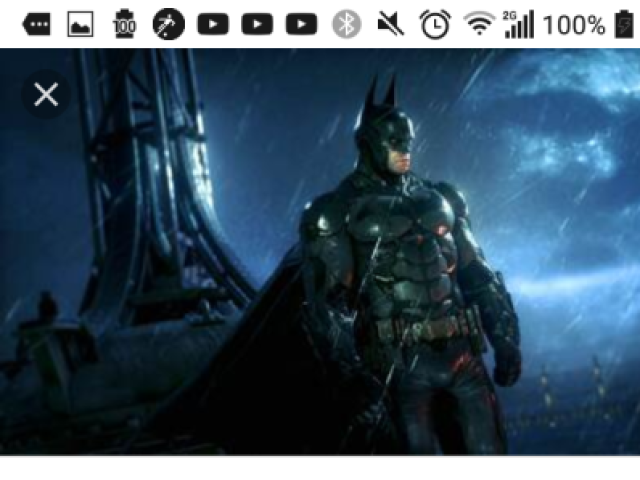Tap the second YouTube notification icon
Viewport: 640px width, 480px height.
(x=257, y=24)
